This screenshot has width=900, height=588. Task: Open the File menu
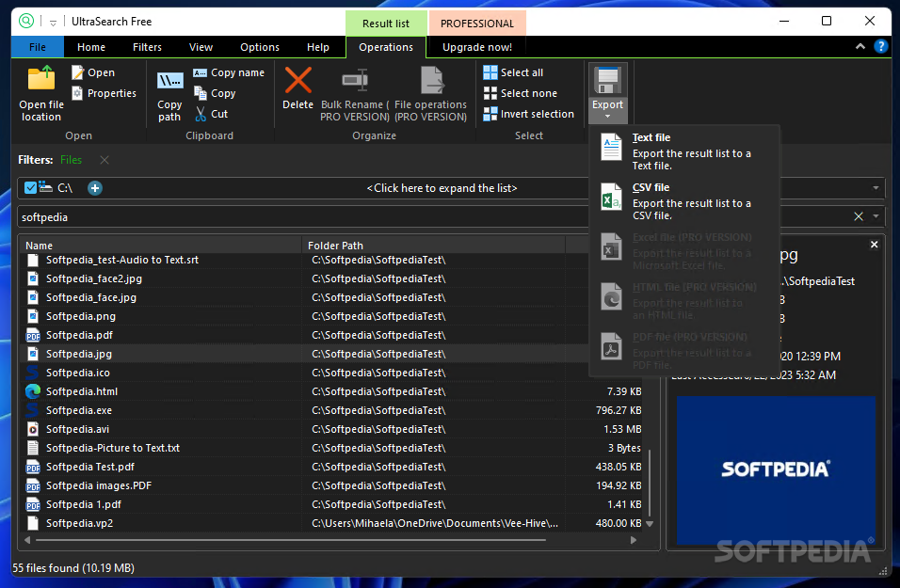(x=38, y=47)
